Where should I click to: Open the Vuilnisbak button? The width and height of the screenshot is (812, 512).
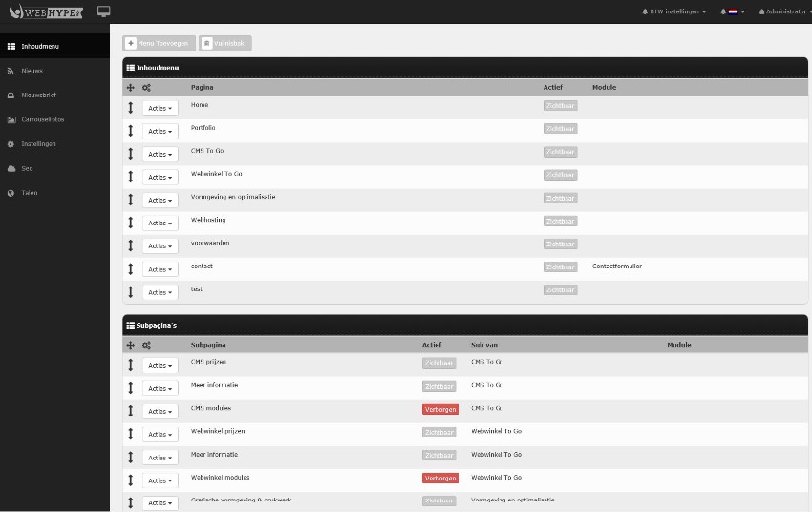click(x=225, y=43)
